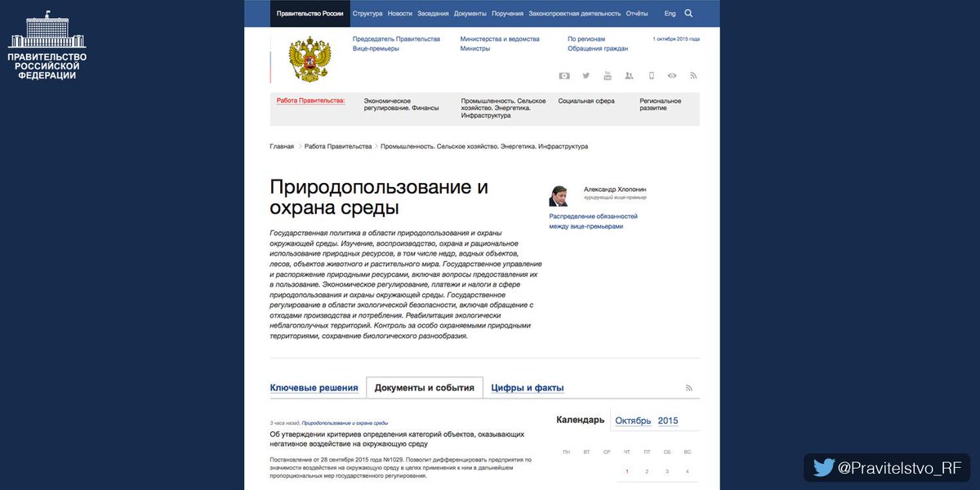Screen dimensions: 980x490
Task: Open the mobile version phone icon
Action: point(651,75)
